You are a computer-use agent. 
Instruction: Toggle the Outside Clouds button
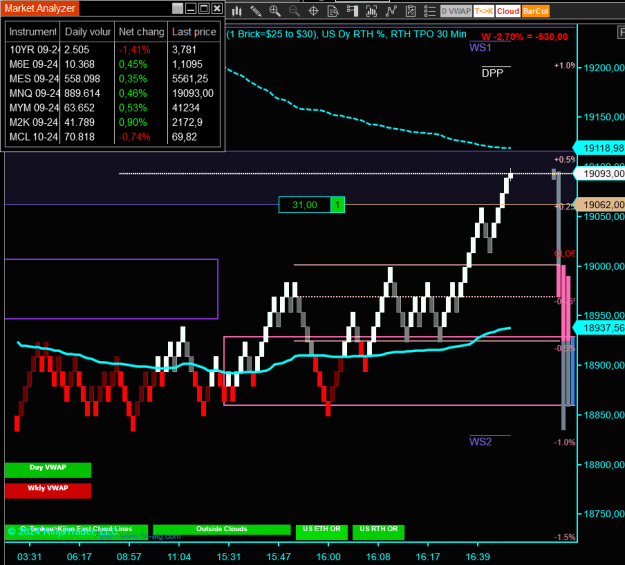[x=222, y=530]
